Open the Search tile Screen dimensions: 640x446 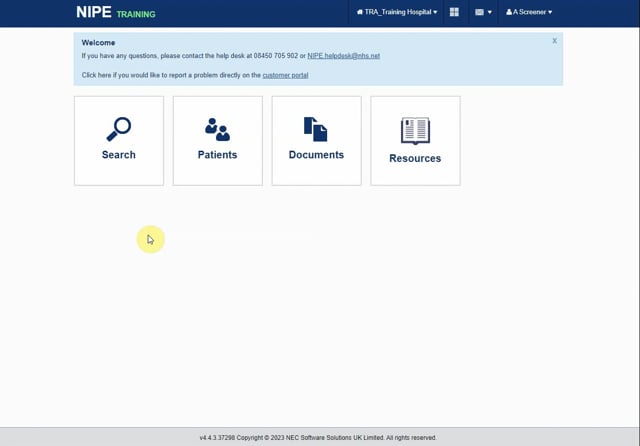pyautogui.click(x=119, y=141)
